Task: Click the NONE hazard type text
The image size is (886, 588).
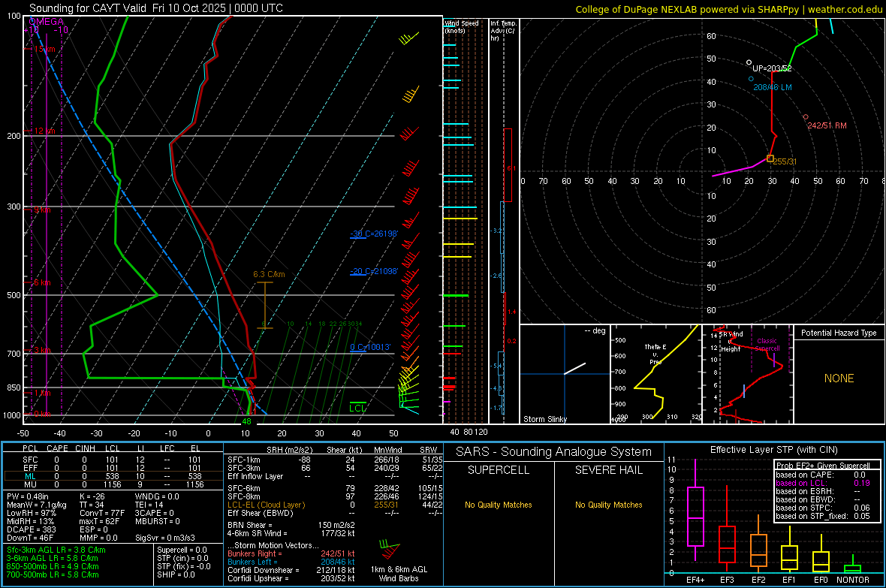Action: [839, 378]
